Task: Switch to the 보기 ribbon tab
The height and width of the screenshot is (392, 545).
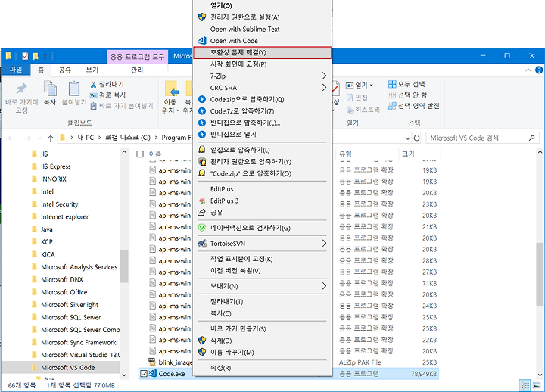Action: coord(92,70)
